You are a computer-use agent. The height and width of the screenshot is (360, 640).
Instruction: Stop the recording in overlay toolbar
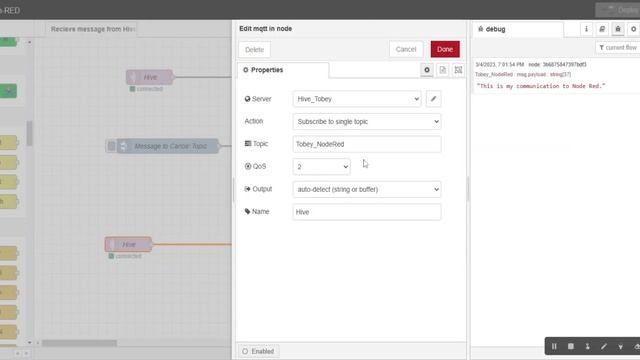click(x=571, y=347)
